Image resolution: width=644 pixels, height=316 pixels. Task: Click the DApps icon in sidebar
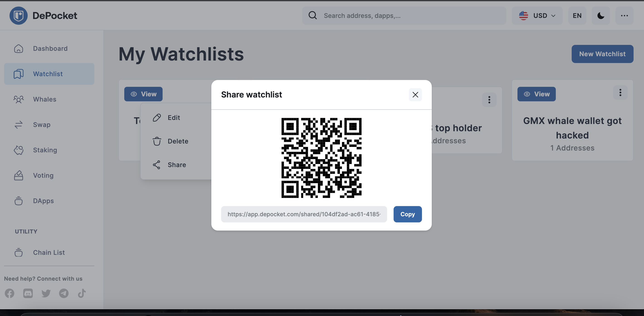(19, 201)
